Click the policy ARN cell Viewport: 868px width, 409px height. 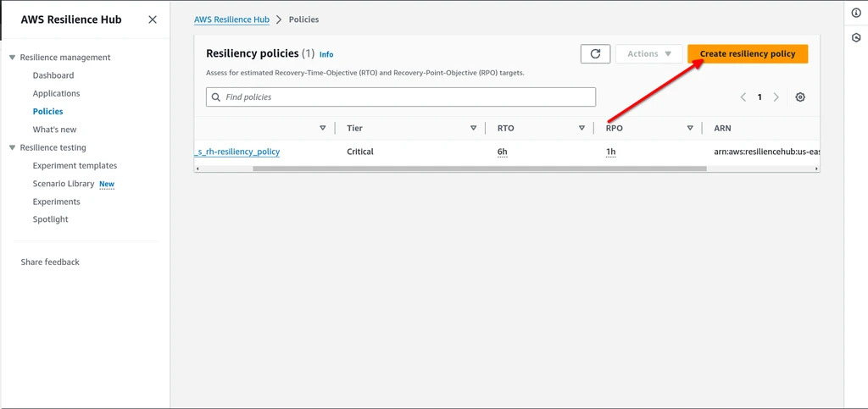766,152
